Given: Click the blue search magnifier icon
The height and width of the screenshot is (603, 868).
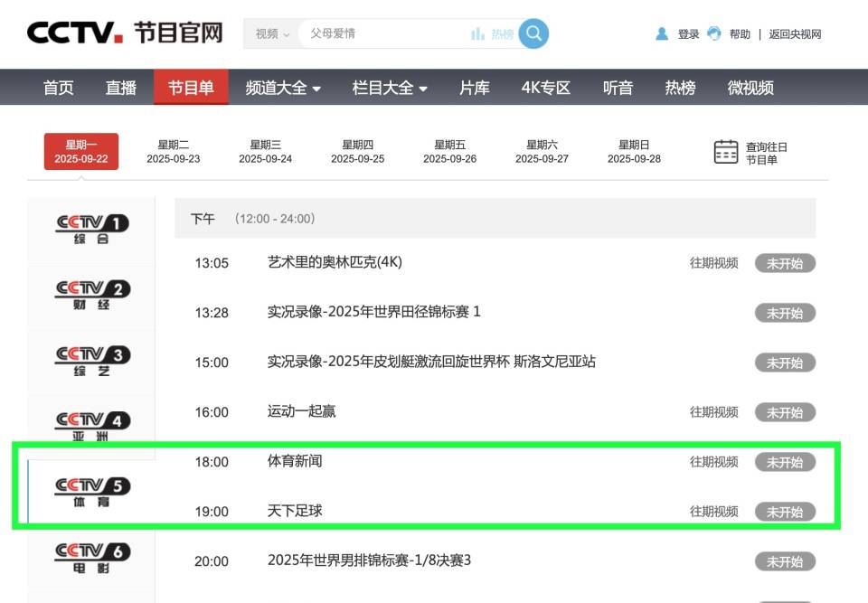Looking at the screenshot, I should [533, 33].
